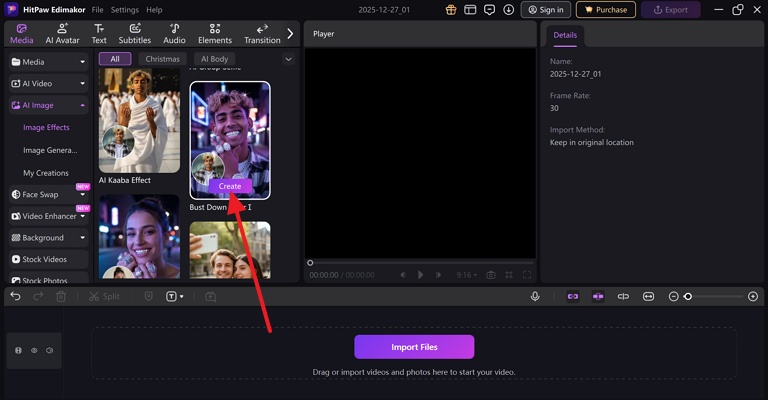
Task: Open the Details tab
Action: 565,35
